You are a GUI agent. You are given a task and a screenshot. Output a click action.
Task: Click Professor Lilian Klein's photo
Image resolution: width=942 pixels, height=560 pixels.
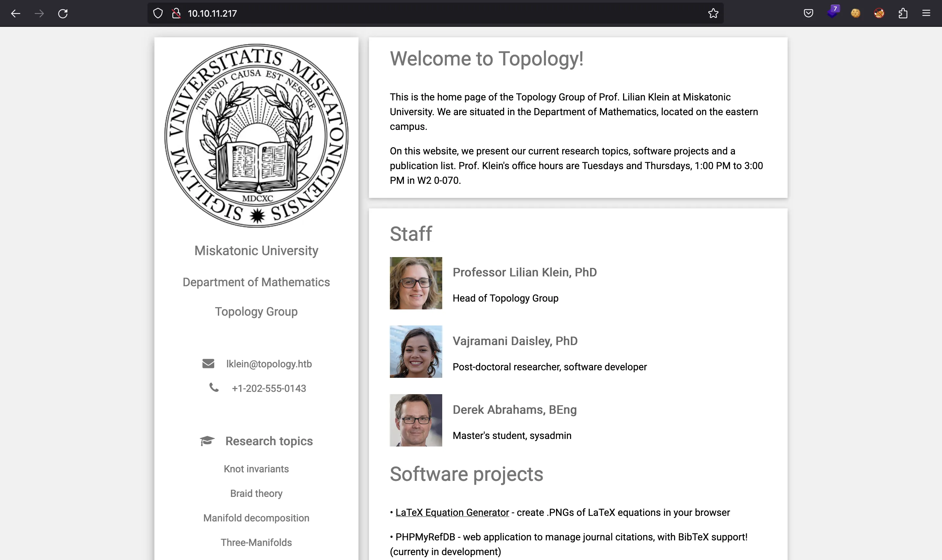click(416, 283)
